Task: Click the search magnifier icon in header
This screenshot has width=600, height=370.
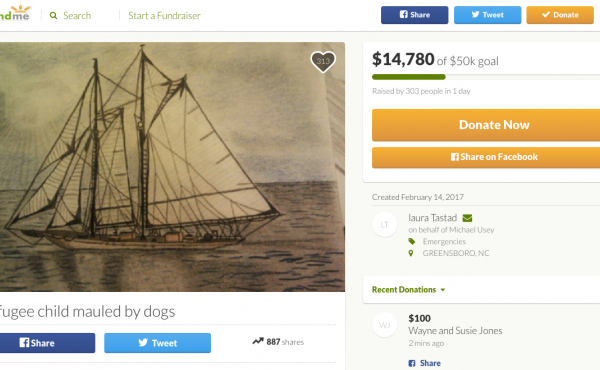Action: click(x=54, y=16)
